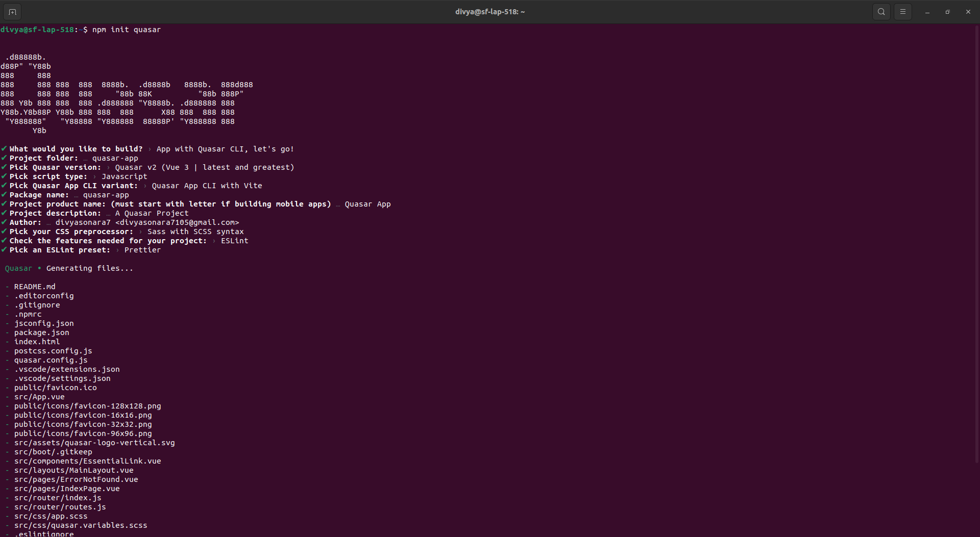Click package.json in the file list
980x537 pixels.
click(x=42, y=333)
